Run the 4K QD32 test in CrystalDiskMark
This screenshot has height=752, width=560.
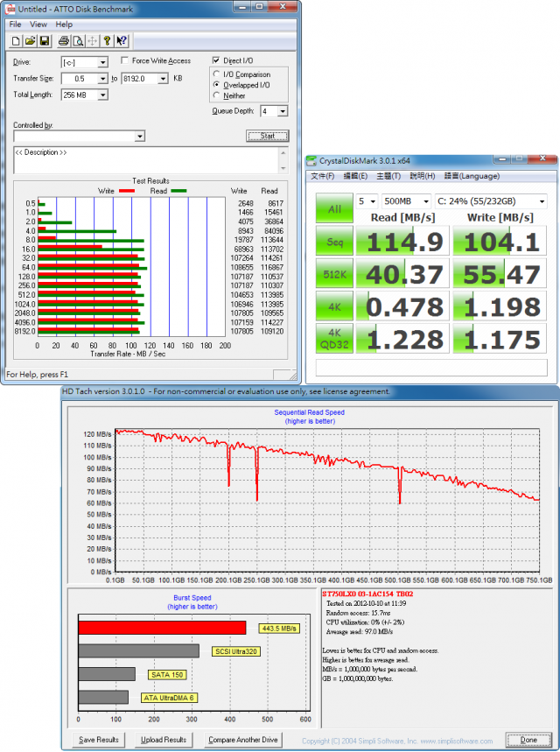click(x=334, y=339)
